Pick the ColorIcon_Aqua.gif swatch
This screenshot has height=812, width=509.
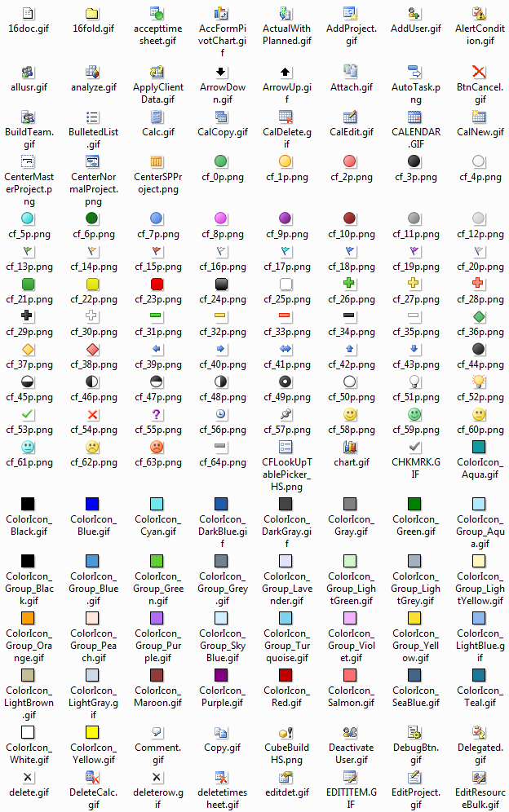[479, 447]
